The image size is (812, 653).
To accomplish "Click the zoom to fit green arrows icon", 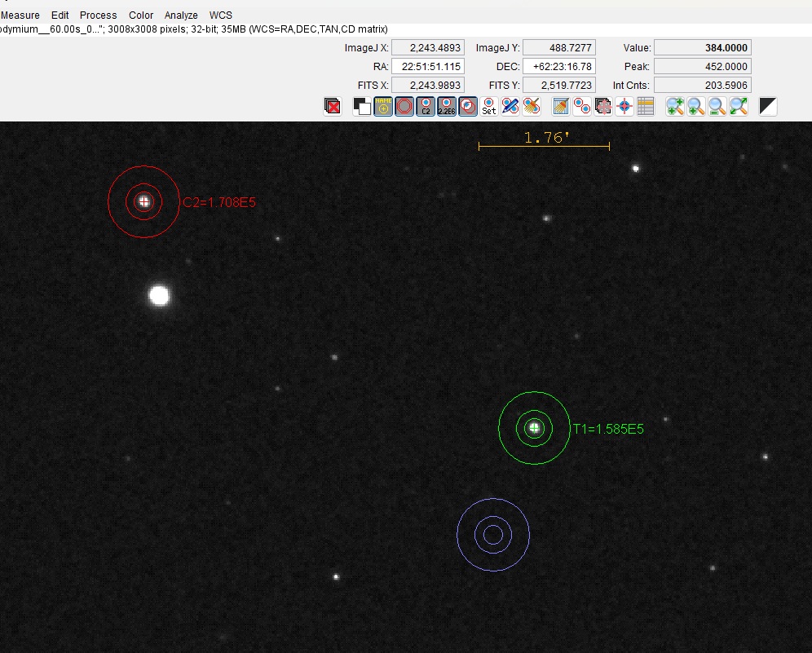I will 739,106.
